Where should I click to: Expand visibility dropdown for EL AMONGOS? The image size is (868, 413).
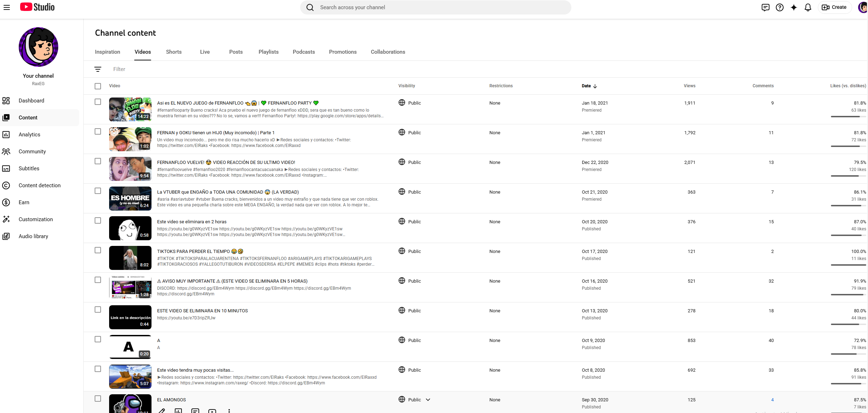(x=428, y=400)
